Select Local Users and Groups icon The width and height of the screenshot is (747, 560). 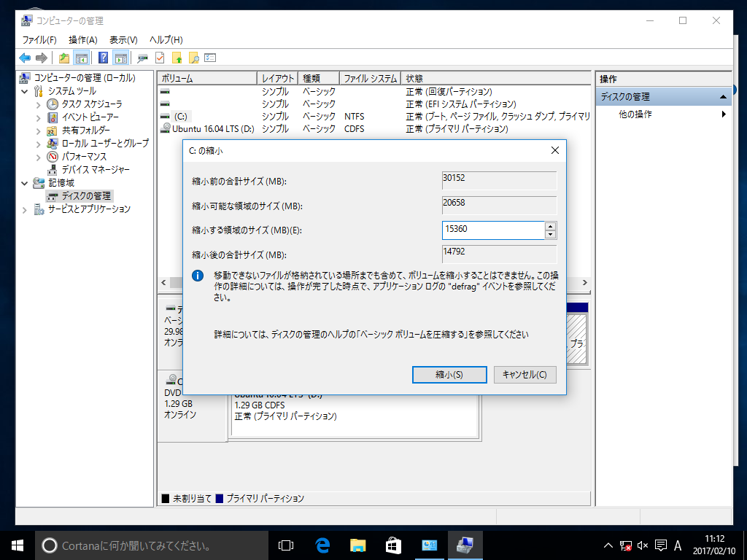pos(53,144)
